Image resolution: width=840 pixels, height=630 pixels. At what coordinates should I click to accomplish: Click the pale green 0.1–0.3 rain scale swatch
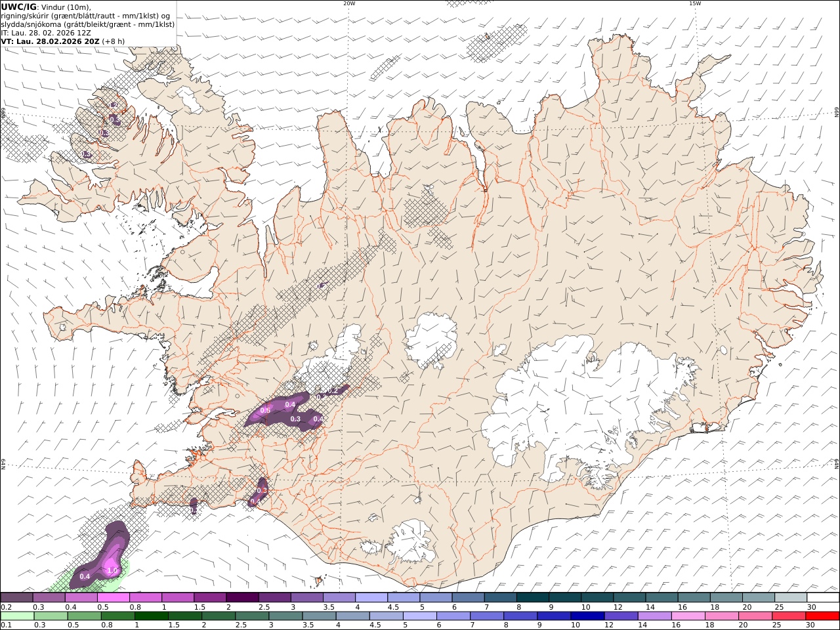(x=17, y=616)
